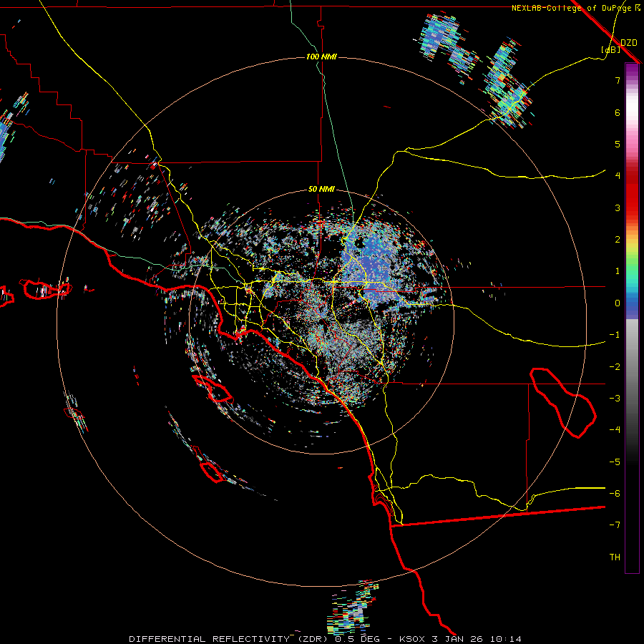Select the -4 dB scale tick label
This screenshot has width=644, height=644.
(x=615, y=430)
